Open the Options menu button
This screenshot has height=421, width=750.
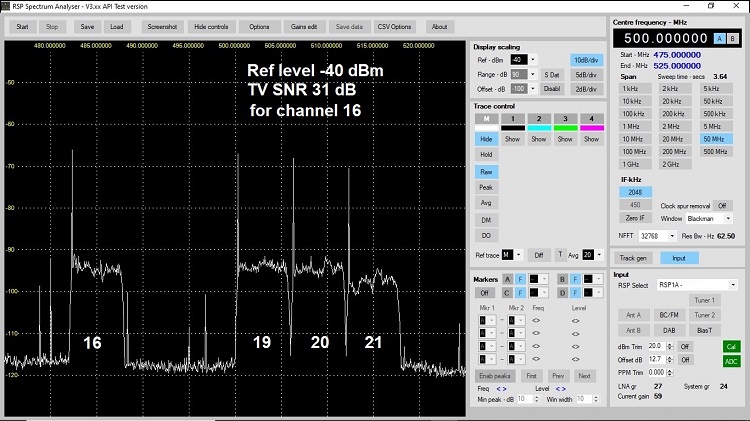click(x=259, y=26)
